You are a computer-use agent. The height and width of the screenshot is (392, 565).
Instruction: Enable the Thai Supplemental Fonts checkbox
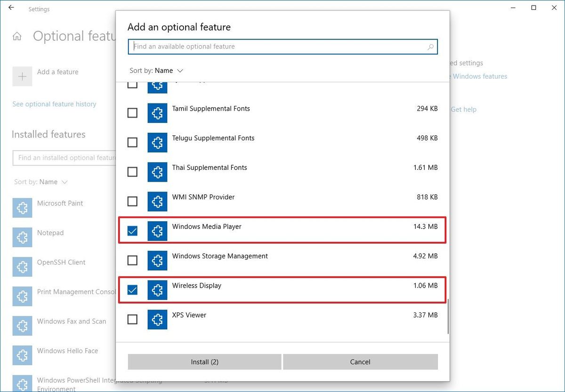point(132,172)
